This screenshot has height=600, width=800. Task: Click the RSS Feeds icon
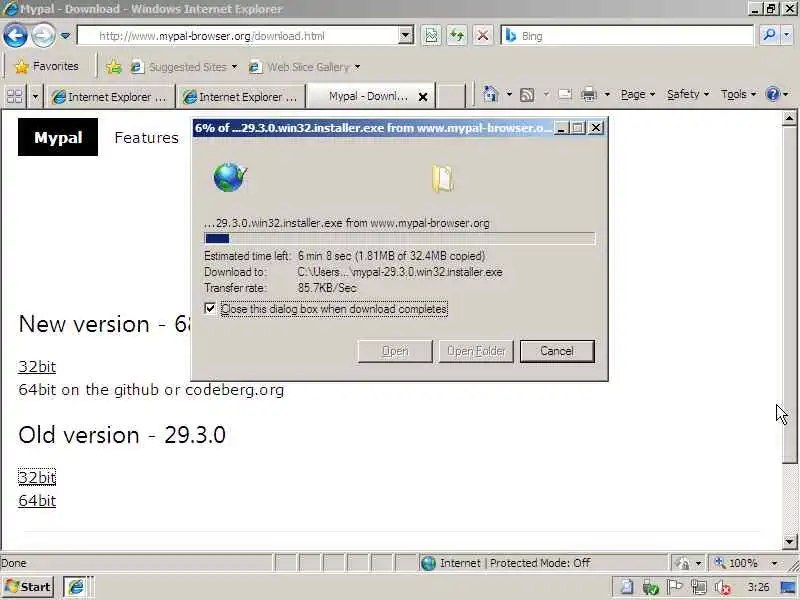click(x=527, y=95)
